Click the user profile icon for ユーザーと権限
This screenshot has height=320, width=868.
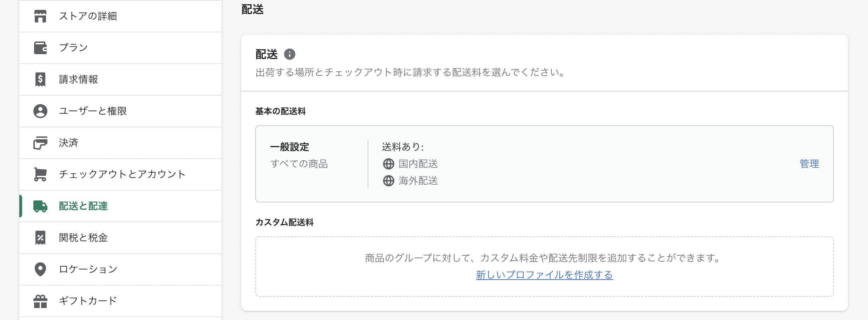(40, 111)
